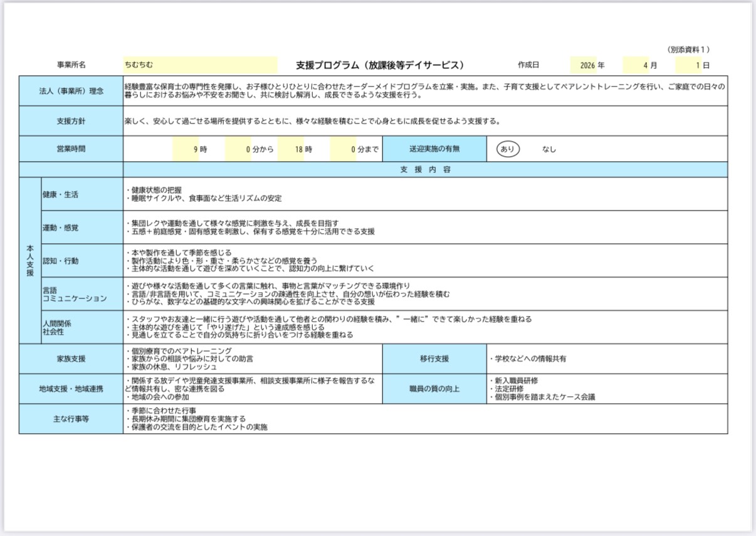Image resolution: width=756 pixels, height=536 pixels.
Task: Click the 事業所名 label
Action: coord(71,65)
